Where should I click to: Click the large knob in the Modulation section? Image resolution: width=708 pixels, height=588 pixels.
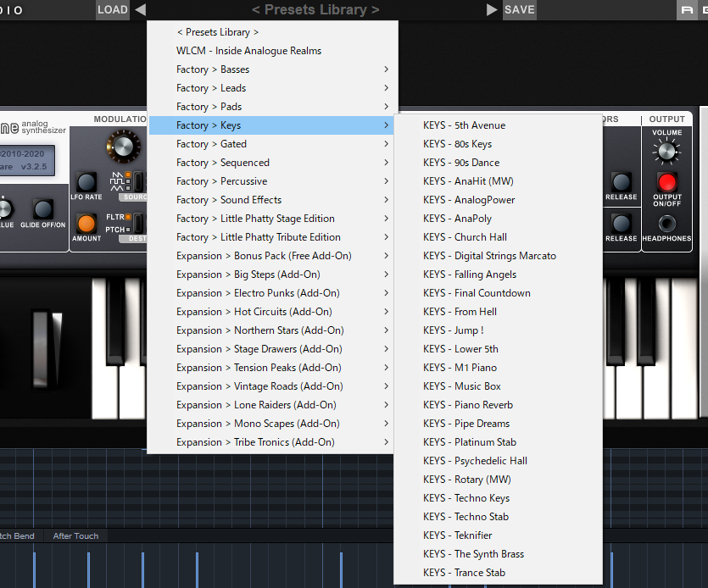pyautogui.click(x=123, y=147)
